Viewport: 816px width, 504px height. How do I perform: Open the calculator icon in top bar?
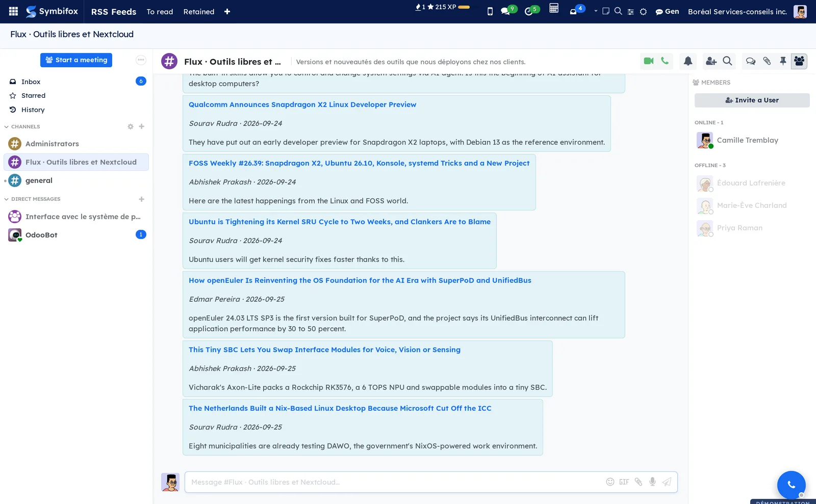tap(554, 8)
